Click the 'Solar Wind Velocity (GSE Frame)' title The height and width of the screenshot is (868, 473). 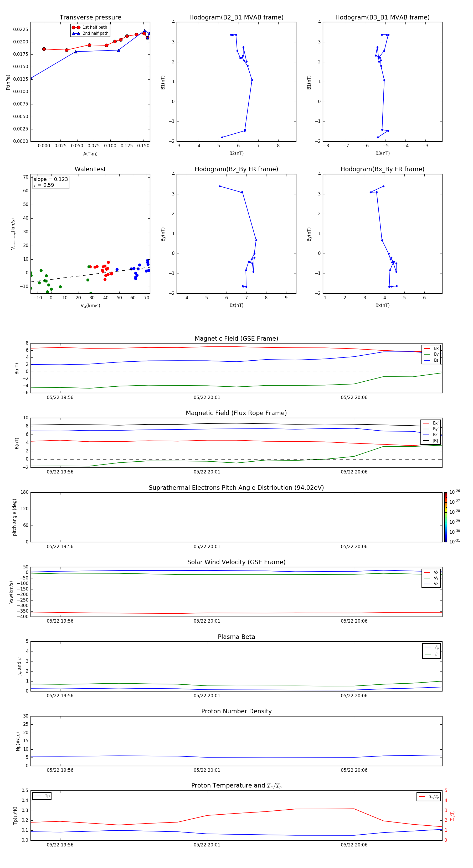(x=236, y=562)
